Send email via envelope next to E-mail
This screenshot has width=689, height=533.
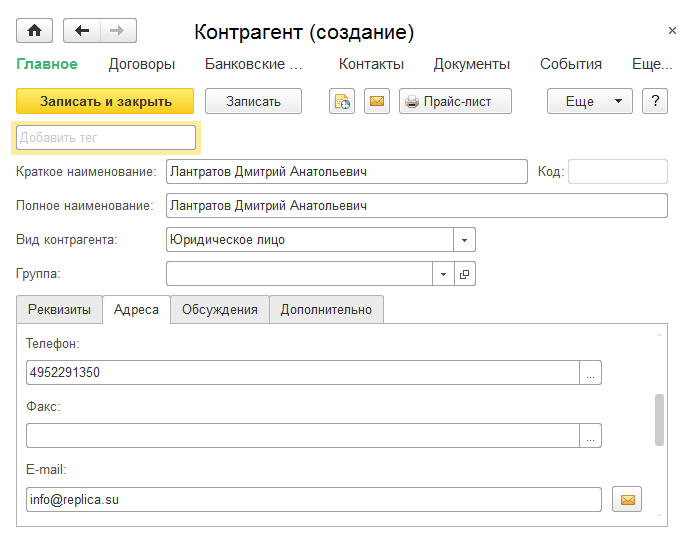pyautogui.click(x=628, y=499)
